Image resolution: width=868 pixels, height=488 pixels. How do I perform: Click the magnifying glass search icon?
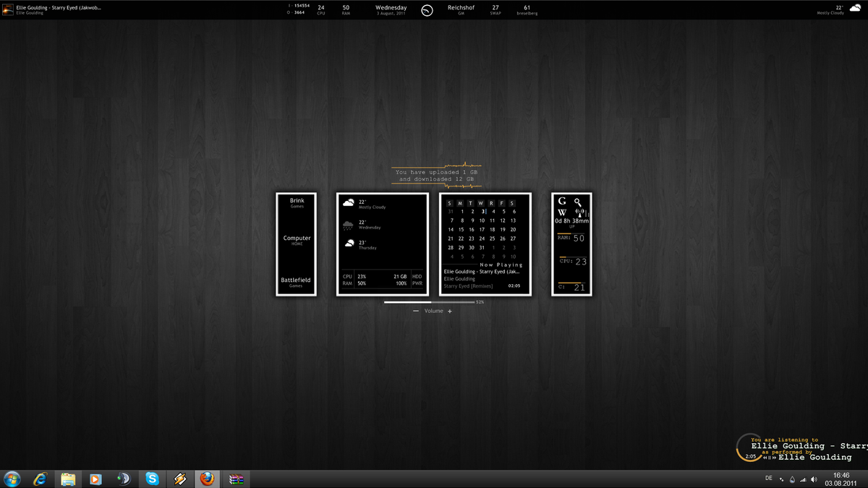click(579, 202)
